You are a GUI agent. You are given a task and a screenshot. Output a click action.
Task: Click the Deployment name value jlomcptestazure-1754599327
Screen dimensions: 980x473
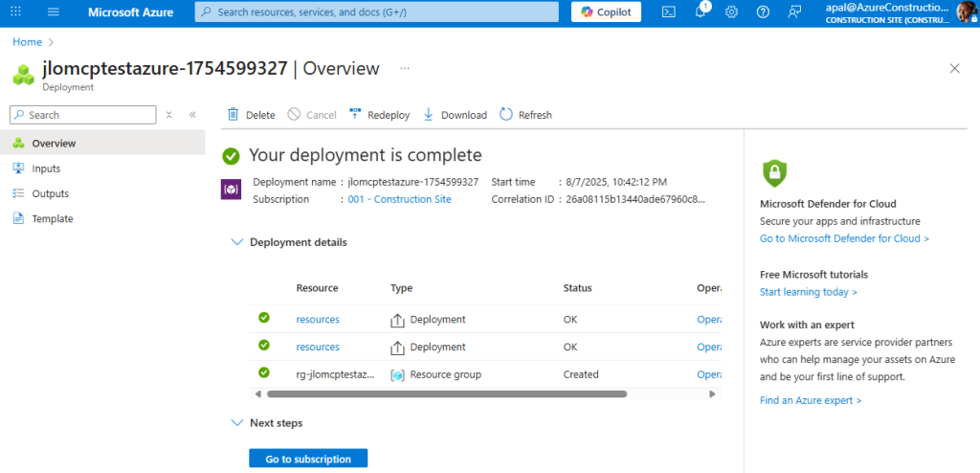(413, 182)
